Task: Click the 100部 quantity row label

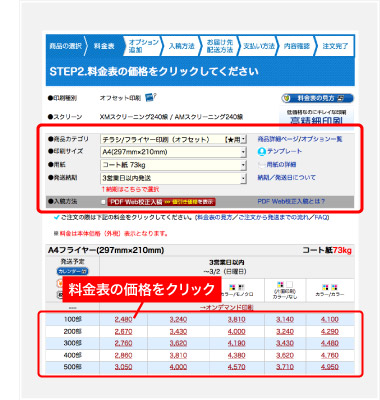Action: click(x=73, y=319)
